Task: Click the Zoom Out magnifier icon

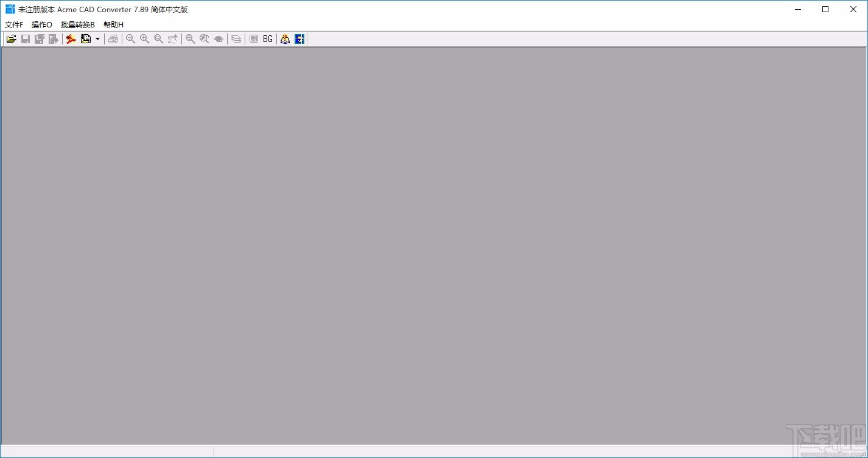Action: coord(130,38)
